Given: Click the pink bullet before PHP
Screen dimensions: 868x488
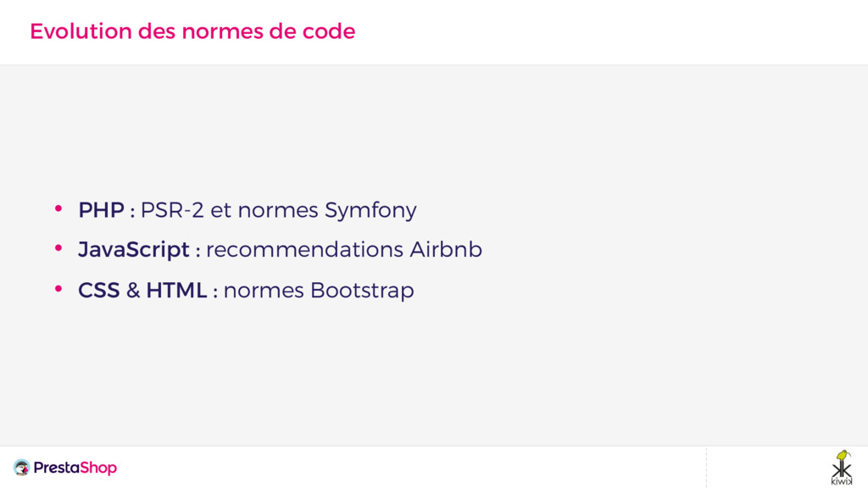Looking at the screenshot, I should tap(58, 208).
